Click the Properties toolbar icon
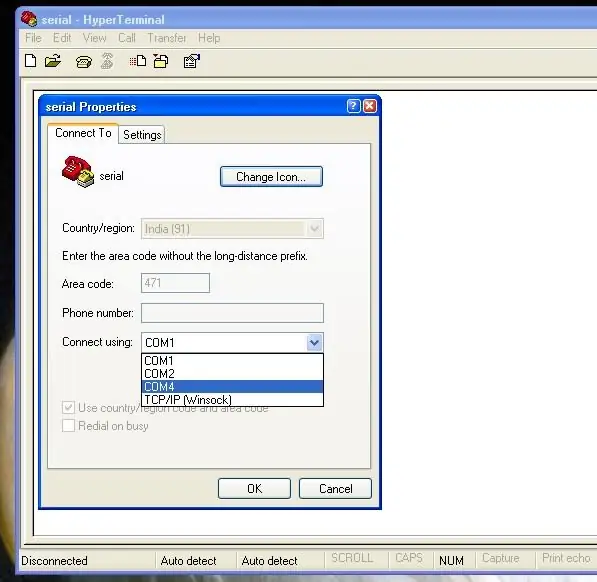This screenshot has height=582, width=597. pos(192,61)
